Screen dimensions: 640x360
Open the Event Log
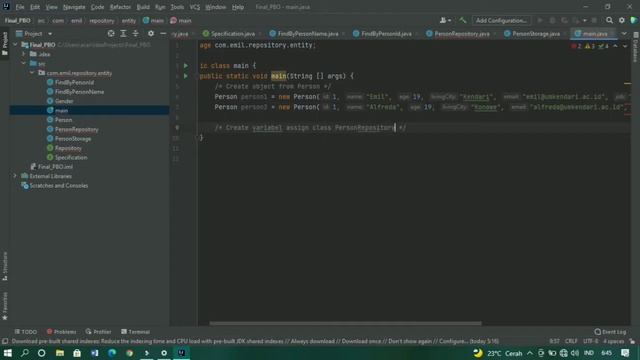pyautogui.click(x=610, y=331)
